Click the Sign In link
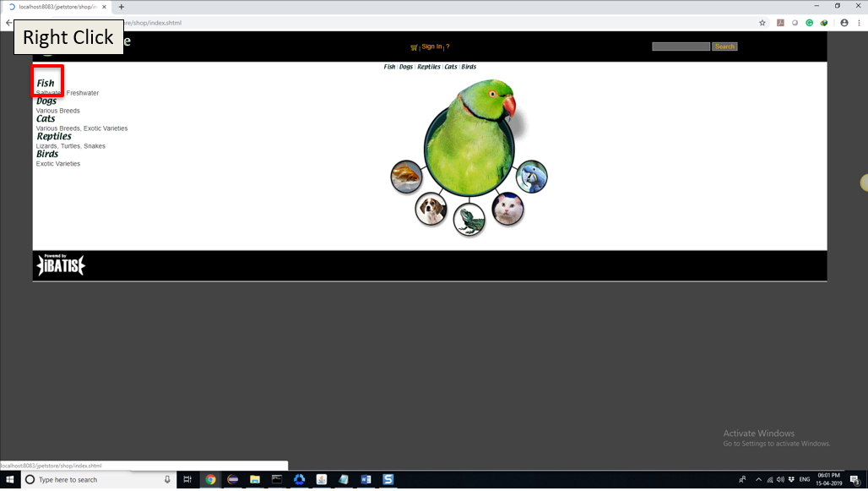The image size is (868, 491). click(431, 46)
